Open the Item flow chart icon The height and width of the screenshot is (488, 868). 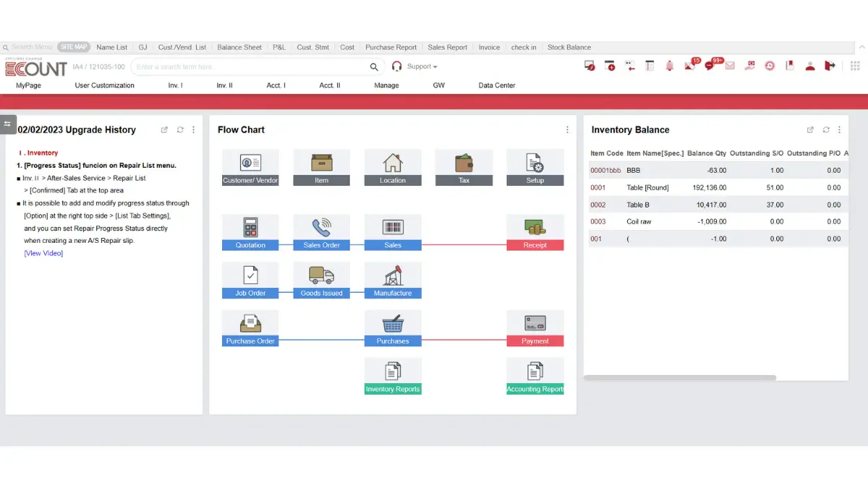(321, 167)
